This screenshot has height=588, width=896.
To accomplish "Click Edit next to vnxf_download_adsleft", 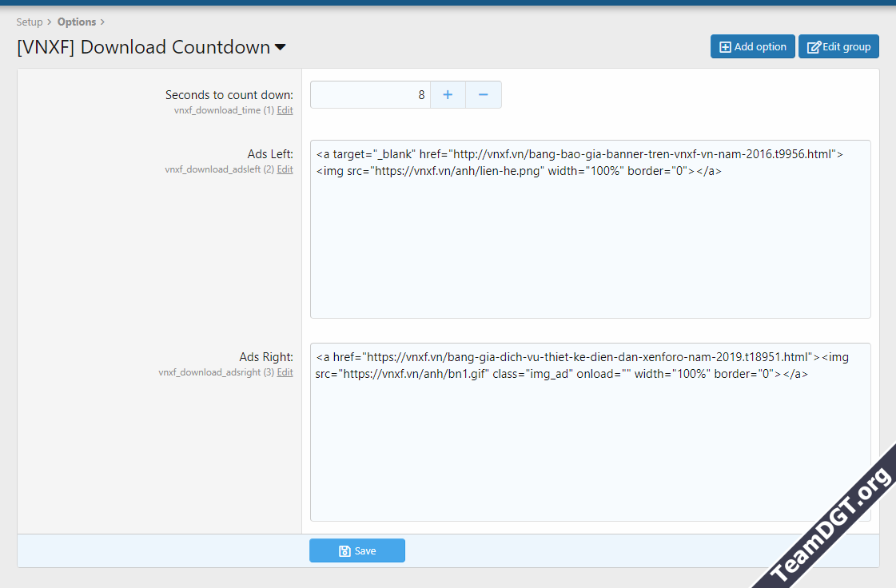I will pyautogui.click(x=285, y=169).
